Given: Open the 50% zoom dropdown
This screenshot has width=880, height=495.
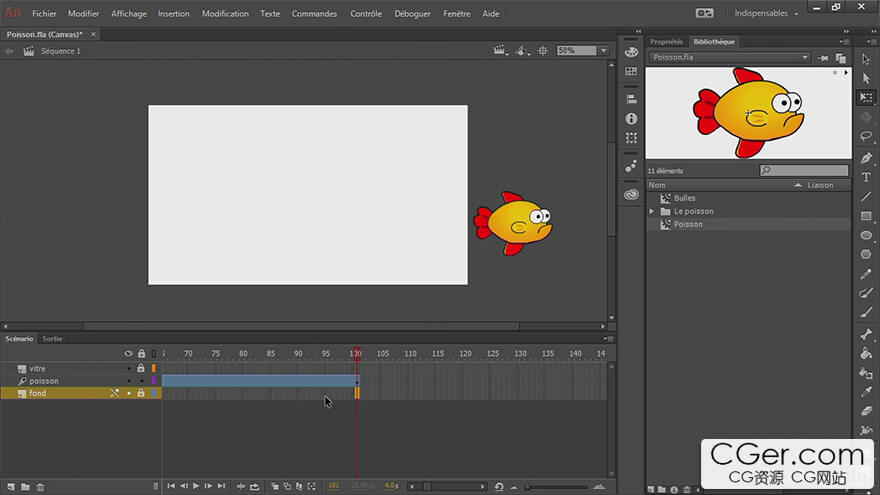Looking at the screenshot, I should click(603, 51).
